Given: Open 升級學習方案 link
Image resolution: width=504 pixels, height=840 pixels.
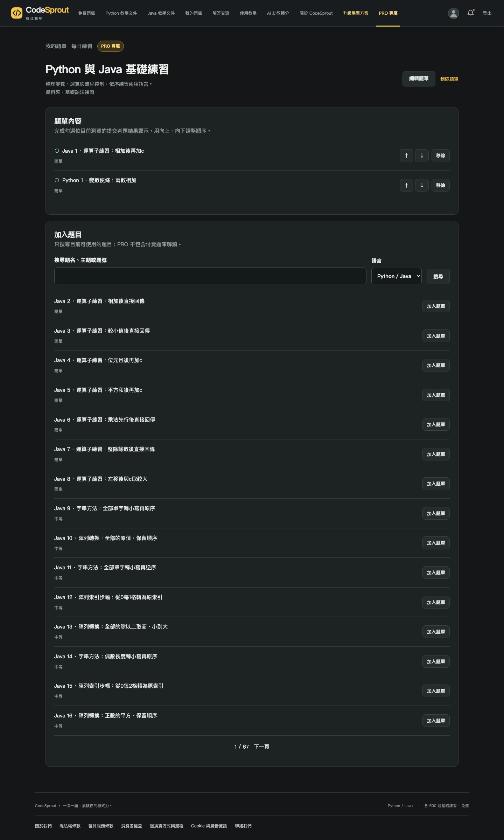Looking at the screenshot, I should coord(356,13).
